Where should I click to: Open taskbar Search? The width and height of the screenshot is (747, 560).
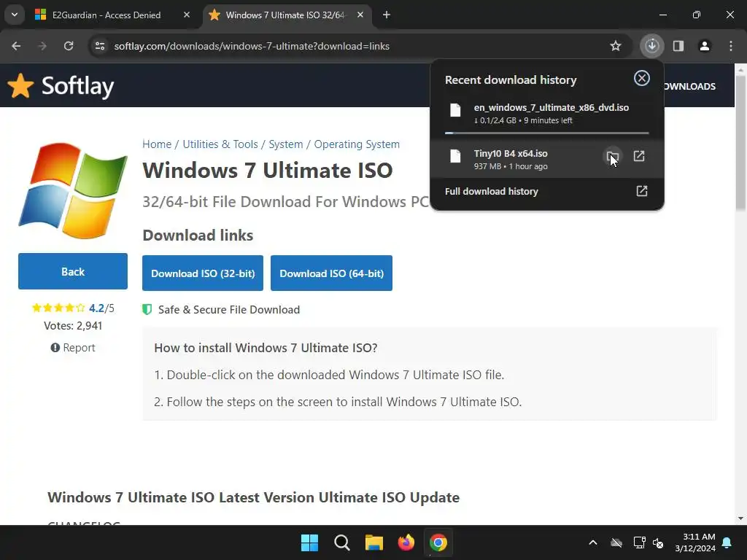pyautogui.click(x=341, y=542)
